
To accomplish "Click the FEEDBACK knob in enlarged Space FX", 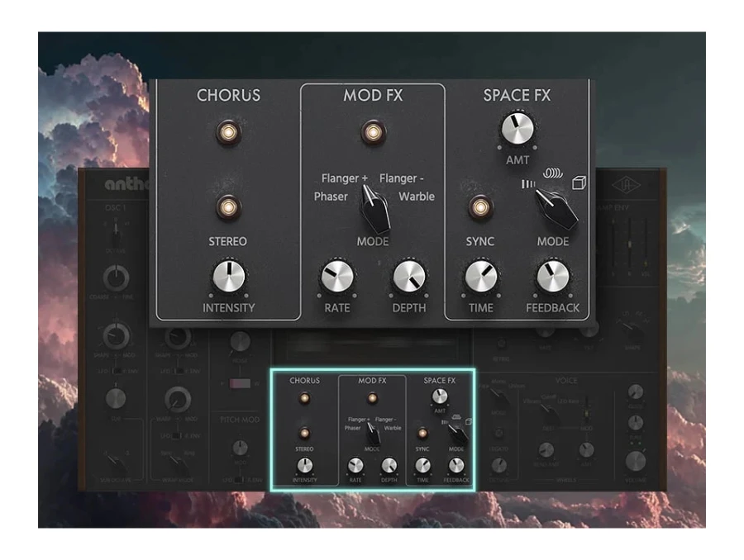I will click(x=553, y=276).
